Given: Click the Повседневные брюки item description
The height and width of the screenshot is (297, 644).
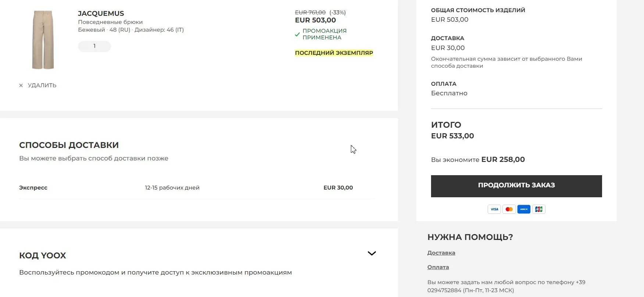Looking at the screenshot, I should [110, 22].
